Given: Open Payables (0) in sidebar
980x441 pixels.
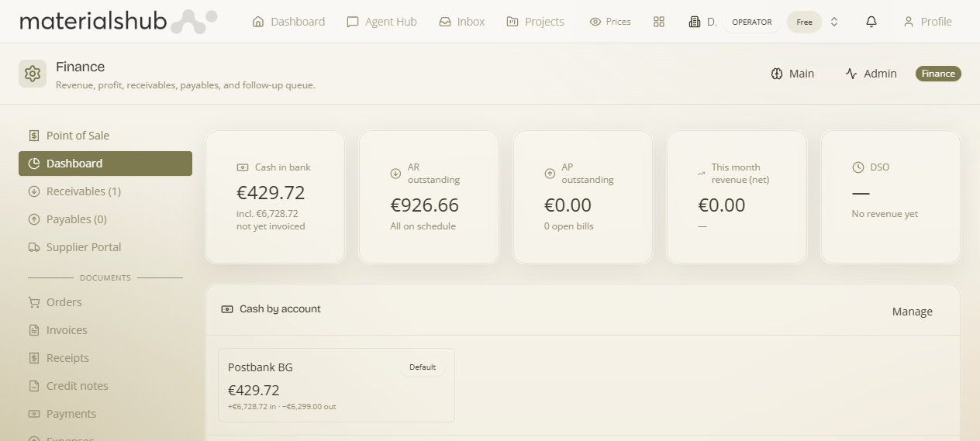Looking at the screenshot, I should coord(105,219).
